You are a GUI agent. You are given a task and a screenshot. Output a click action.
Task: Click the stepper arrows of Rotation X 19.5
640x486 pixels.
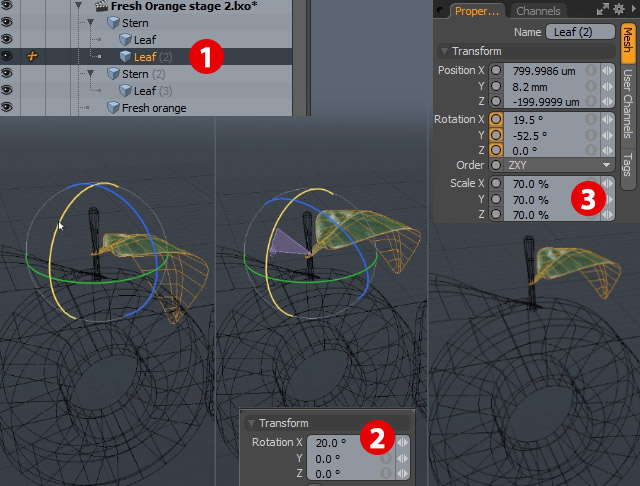coord(608,120)
